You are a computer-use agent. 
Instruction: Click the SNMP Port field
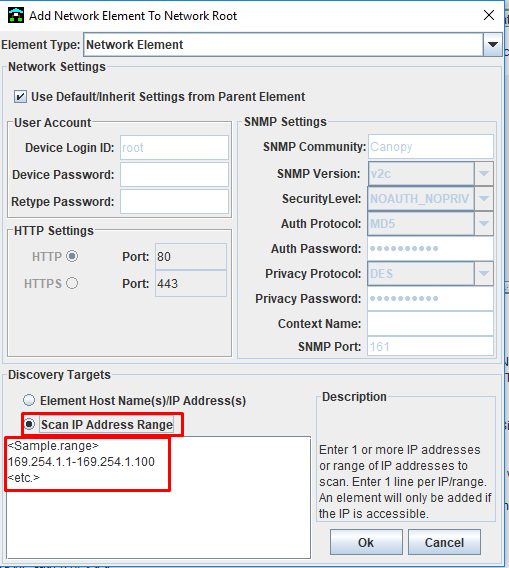[430, 346]
